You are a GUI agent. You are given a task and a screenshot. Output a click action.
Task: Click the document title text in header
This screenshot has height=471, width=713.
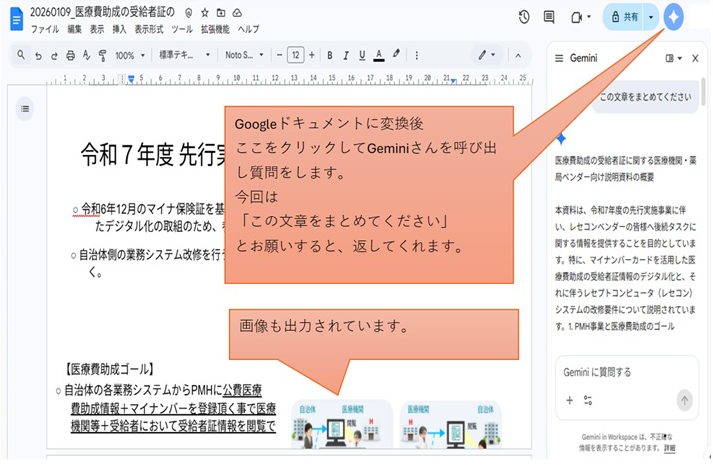[x=102, y=12]
